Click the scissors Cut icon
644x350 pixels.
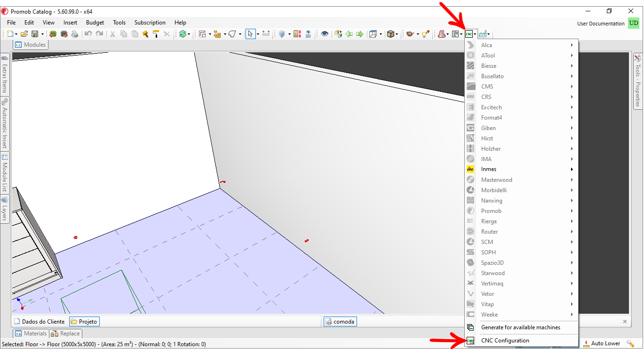(x=112, y=34)
